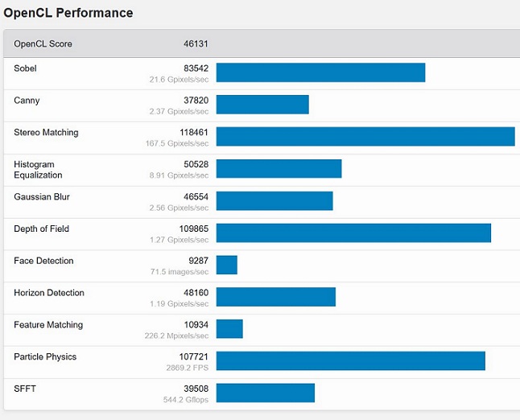
Task: Select the Histogram Equalization label
Action: pos(38,170)
